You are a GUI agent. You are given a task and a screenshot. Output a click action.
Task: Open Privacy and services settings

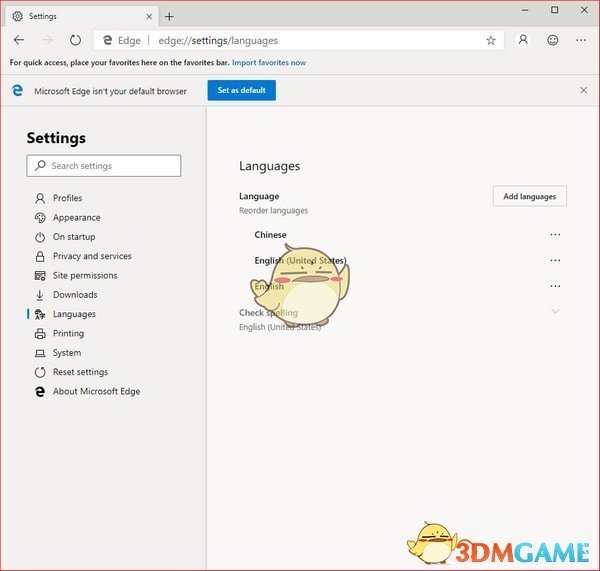tap(92, 256)
